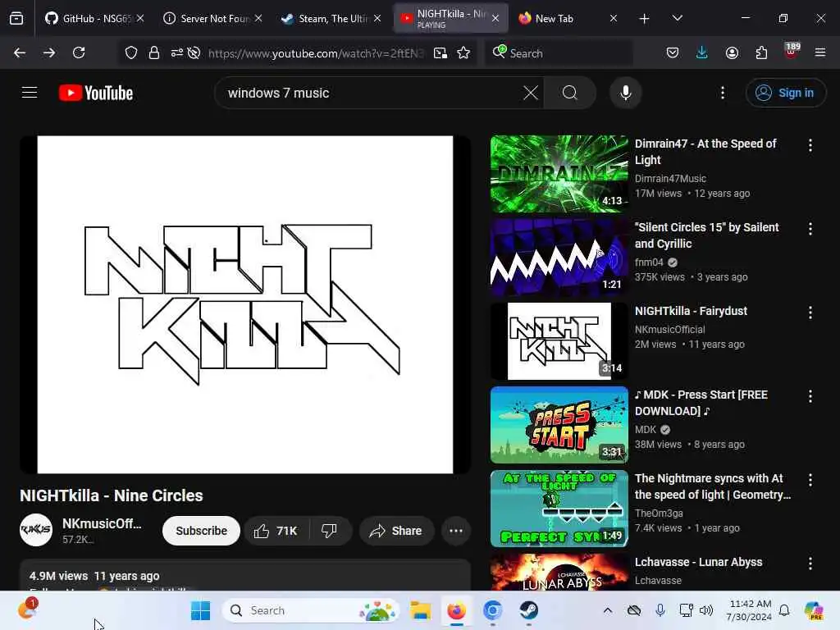Focus the Firefox search bar
The height and width of the screenshot is (630, 840).
[559, 53]
